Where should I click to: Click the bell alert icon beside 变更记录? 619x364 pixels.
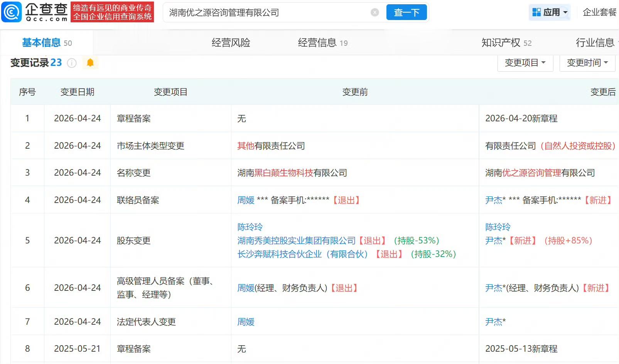(90, 62)
